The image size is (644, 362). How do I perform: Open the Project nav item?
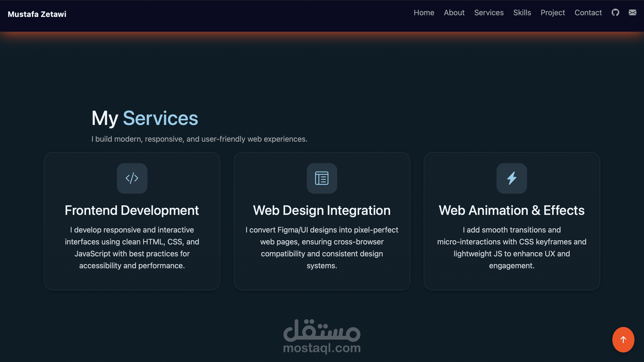coord(553,12)
